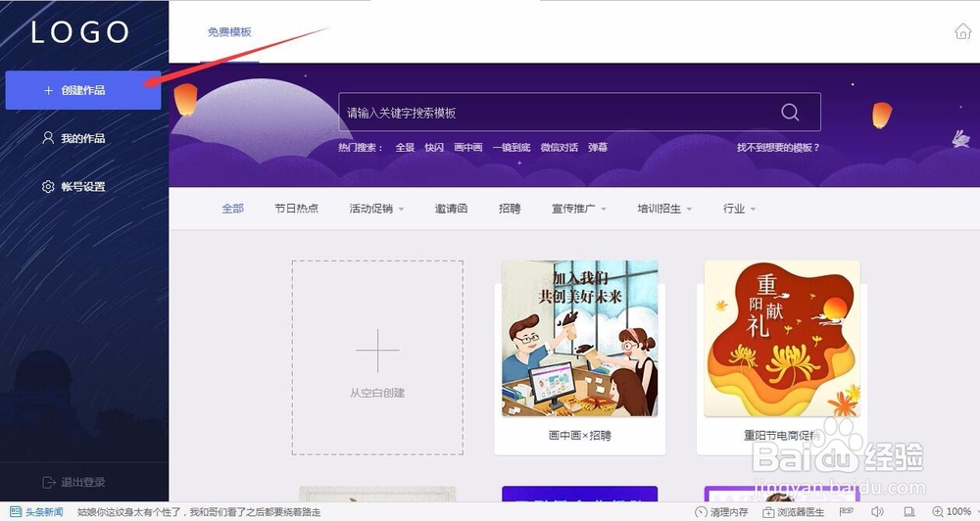Search hot keyword 一镜到底
This screenshot has width=980, height=521.
[512, 148]
